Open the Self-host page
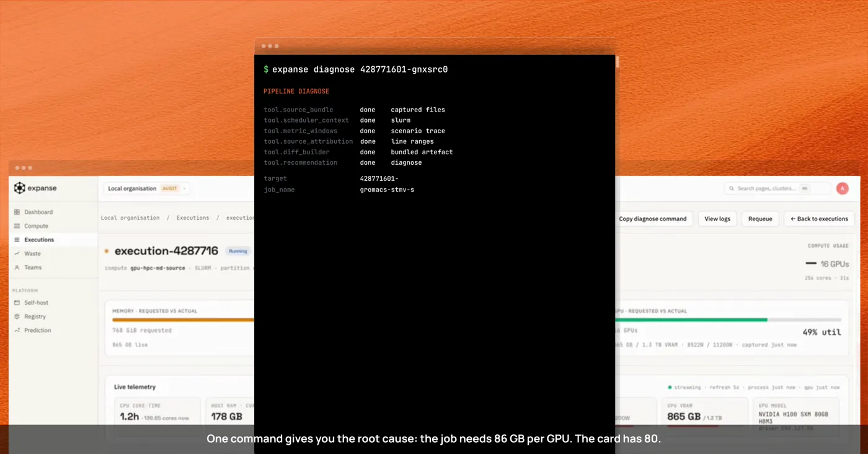 point(36,303)
